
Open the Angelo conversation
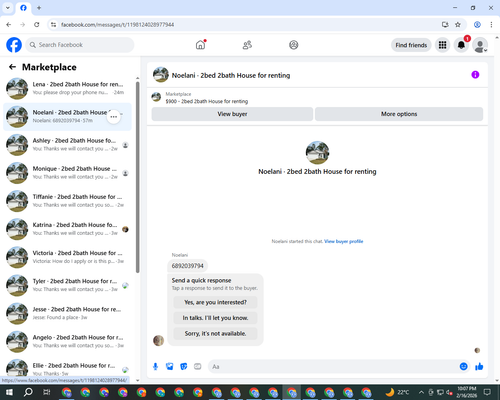pyautogui.click(x=67, y=341)
